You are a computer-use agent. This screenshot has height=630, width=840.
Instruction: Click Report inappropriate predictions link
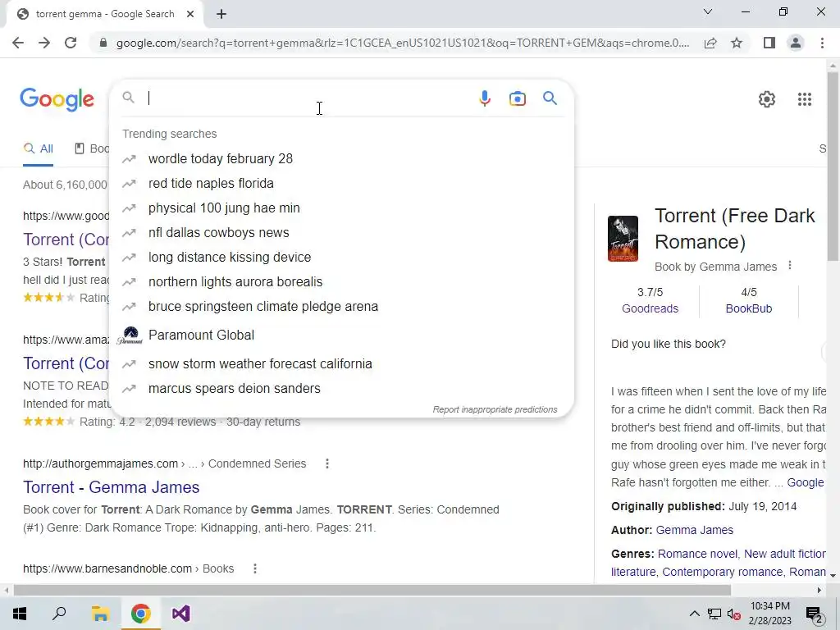tap(495, 410)
